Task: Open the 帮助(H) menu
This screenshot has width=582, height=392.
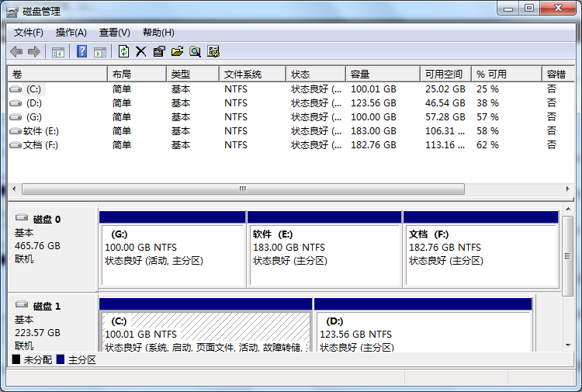Action: coord(158,32)
